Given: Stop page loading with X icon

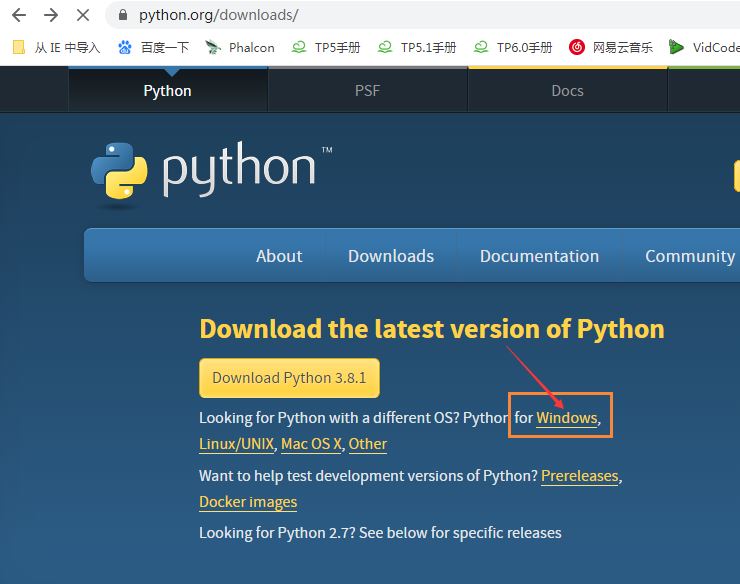Looking at the screenshot, I should coord(83,15).
